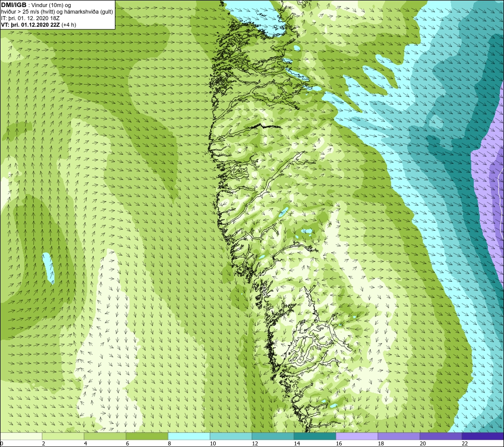Click the 20-22 m/s violet legend swatch
Viewport: 504px width, 447px height.
440,436
